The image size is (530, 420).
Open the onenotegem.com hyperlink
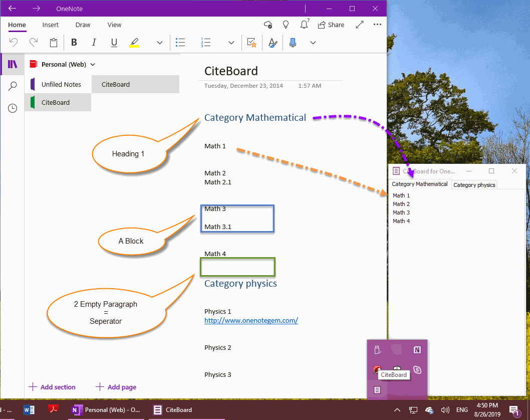(x=251, y=320)
